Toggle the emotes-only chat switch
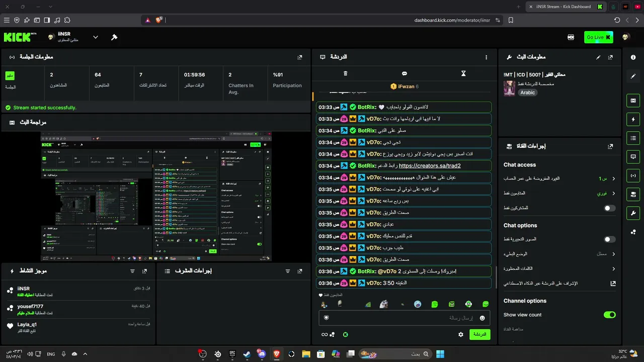The width and height of the screenshot is (644, 362). pos(609,239)
